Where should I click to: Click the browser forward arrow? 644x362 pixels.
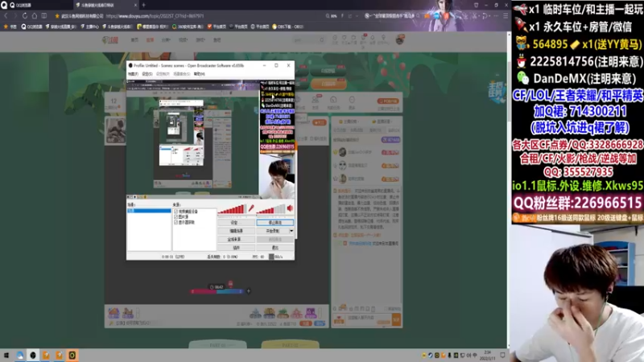(15, 16)
